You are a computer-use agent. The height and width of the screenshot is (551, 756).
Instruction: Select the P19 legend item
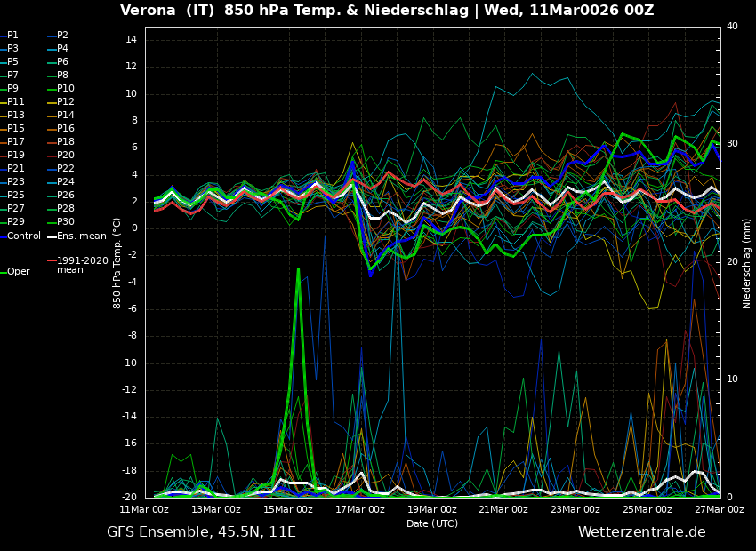[x=16, y=156]
